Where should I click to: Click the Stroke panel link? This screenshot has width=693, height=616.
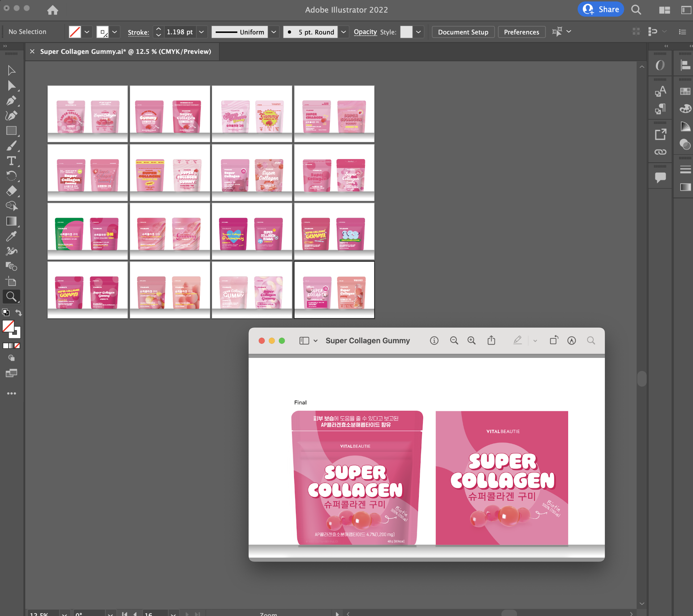tap(138, 32)
